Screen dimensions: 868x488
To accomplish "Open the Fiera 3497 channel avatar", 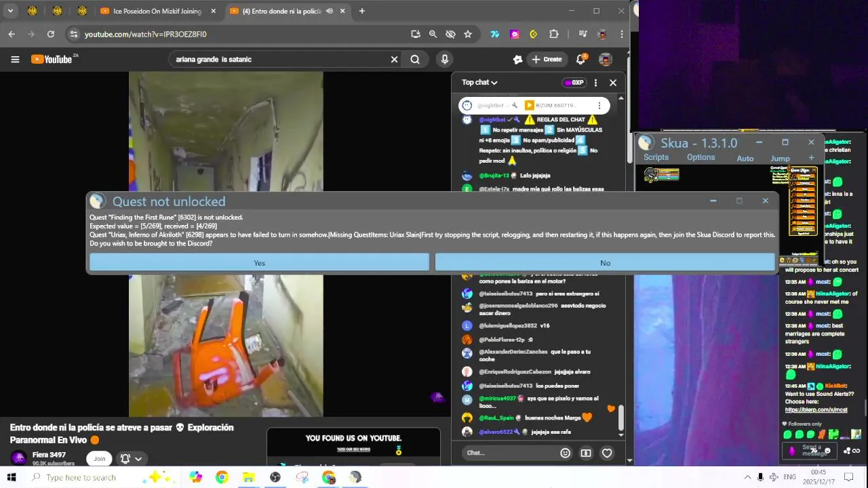I will pos(19,459).
